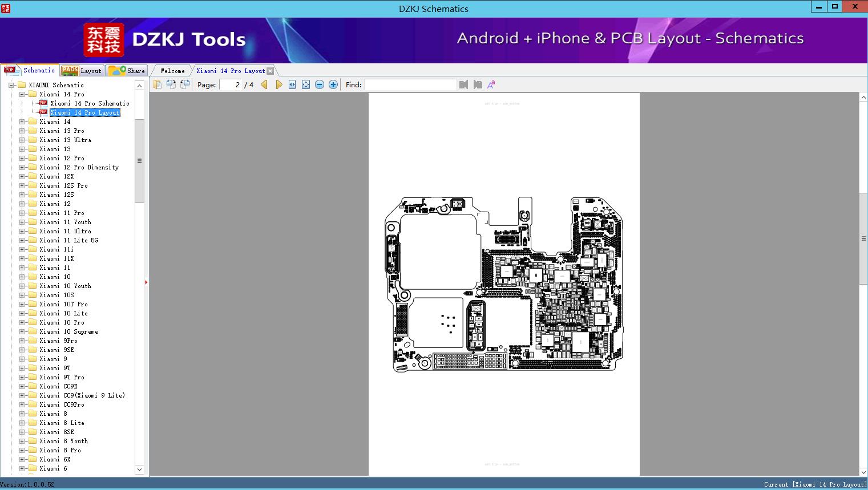Screen dimensions: 868x490
Task: Click the tree panel vertical scrollbar thumb
Action: point(139,161)
